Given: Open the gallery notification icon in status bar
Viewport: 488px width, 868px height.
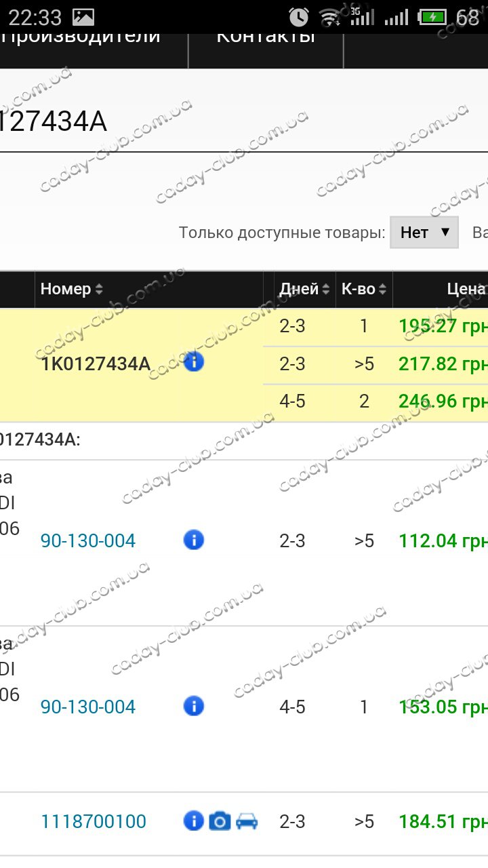Looking at the screenshot, I should click(83, 17).
